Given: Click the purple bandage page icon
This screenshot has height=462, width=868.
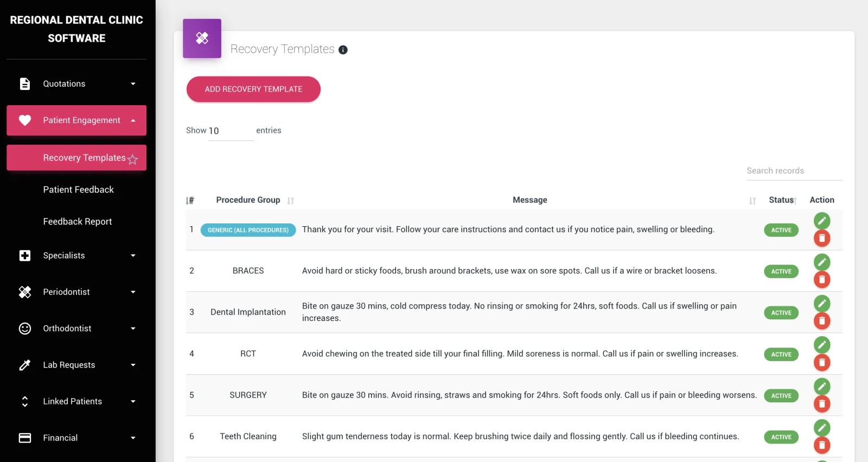Looking at the screenshot, I should pos(202,38).
